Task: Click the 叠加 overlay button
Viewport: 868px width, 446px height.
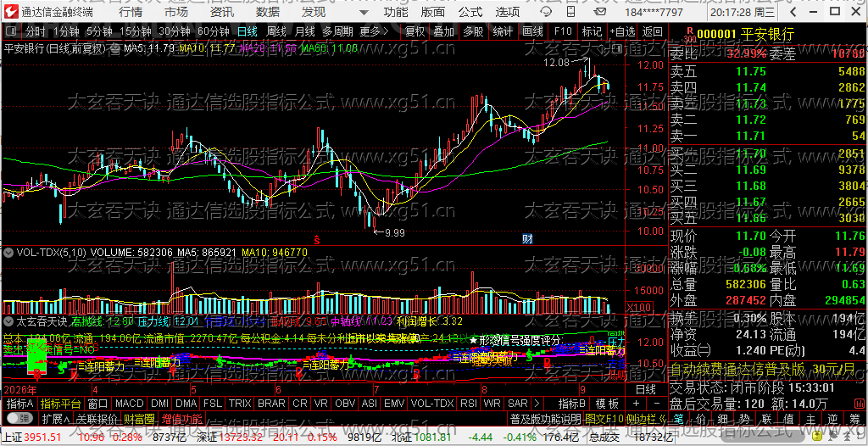Action: point(443,31)
